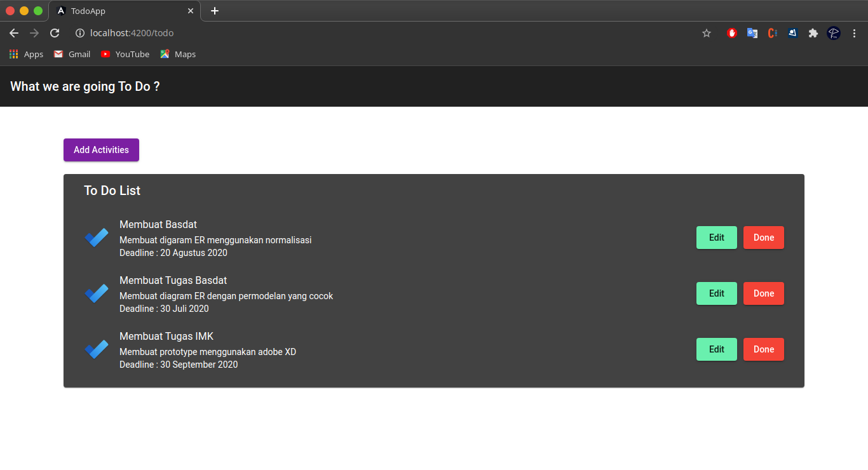Click the site information icon in address bar

tap(80, 33)
